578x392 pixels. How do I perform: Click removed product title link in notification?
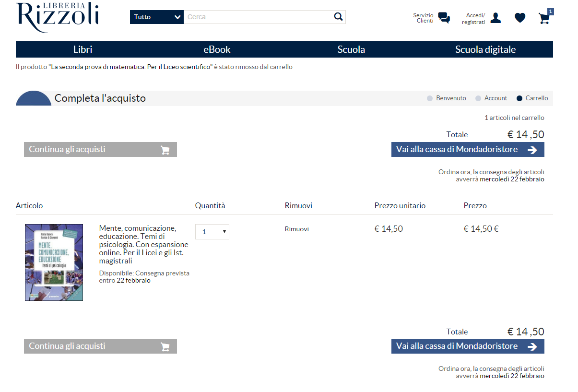(x=130, y=67)
